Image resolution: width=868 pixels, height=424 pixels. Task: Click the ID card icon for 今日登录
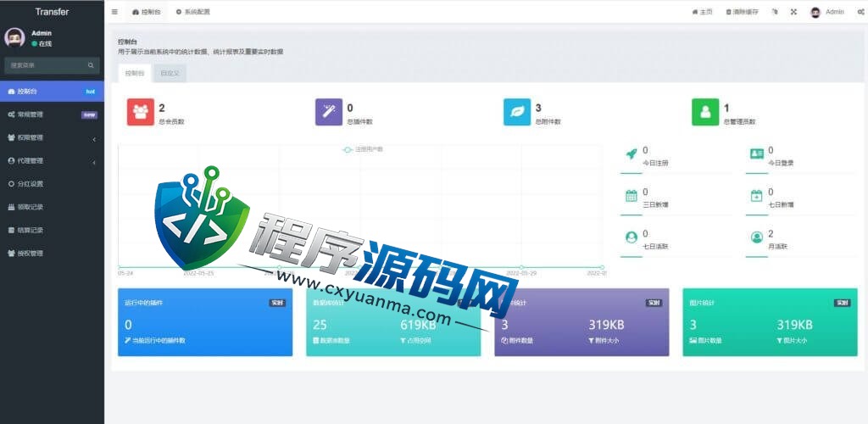coord(757,153)
